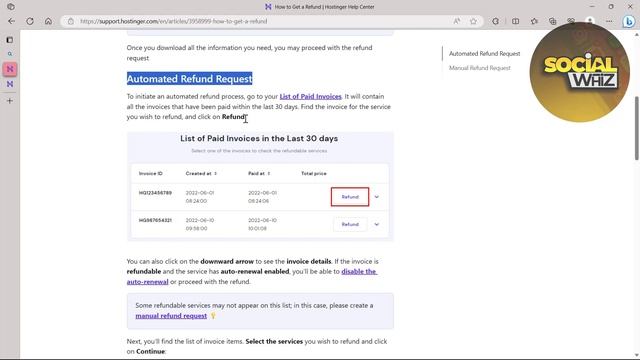Image resolution: width=640 pixels, height=360 pixels.
Task: Open the browser home page
Action: point(48,21)
